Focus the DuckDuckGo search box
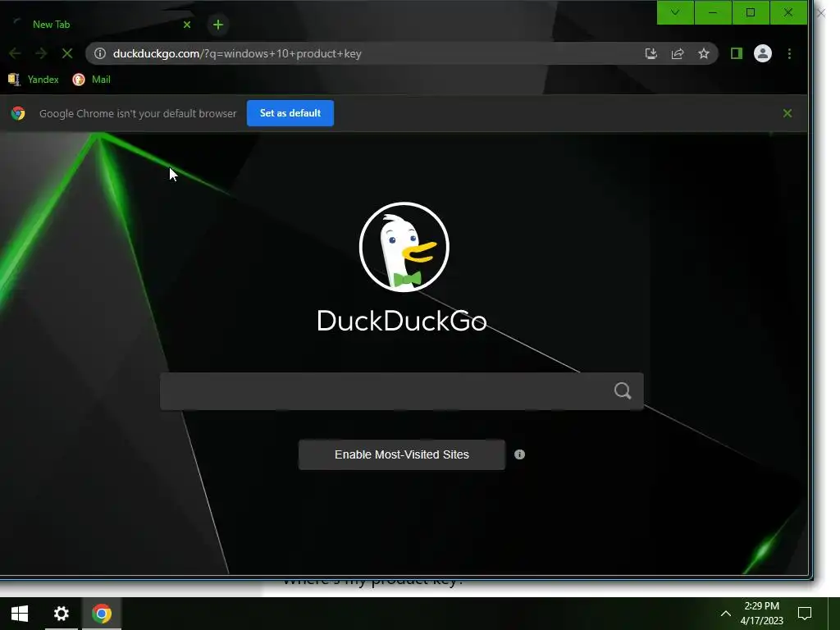Image resolution: width=840 pixels, height=630 pixels. (402, 391)
